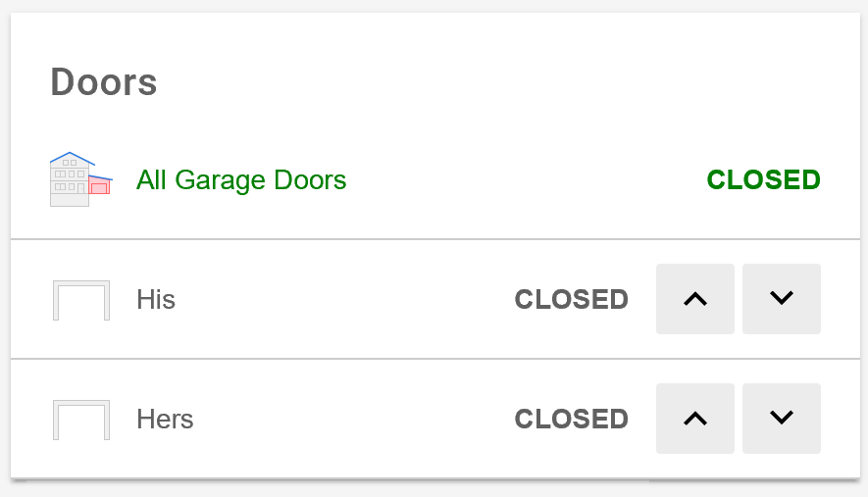This screenshot has height=497, width=868.
Task: Close the His door with the down arrow
Action: (x=781, y=299)
